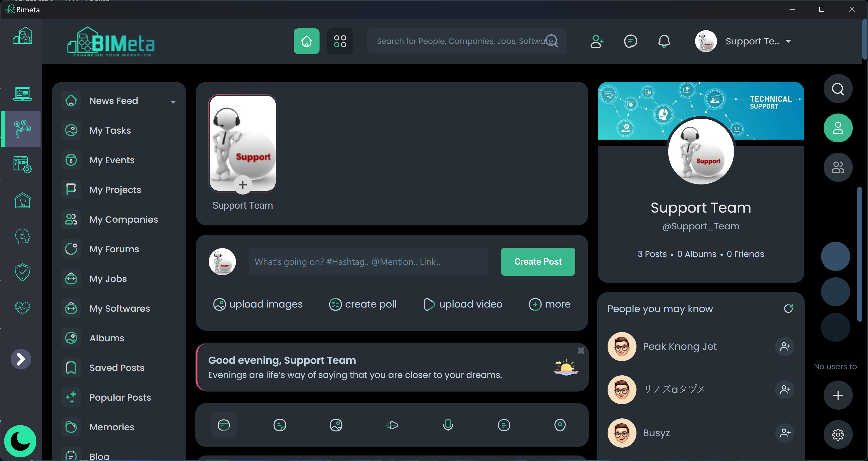Select the photos filter tab
The image size is (868, 461).
point(336,425)
